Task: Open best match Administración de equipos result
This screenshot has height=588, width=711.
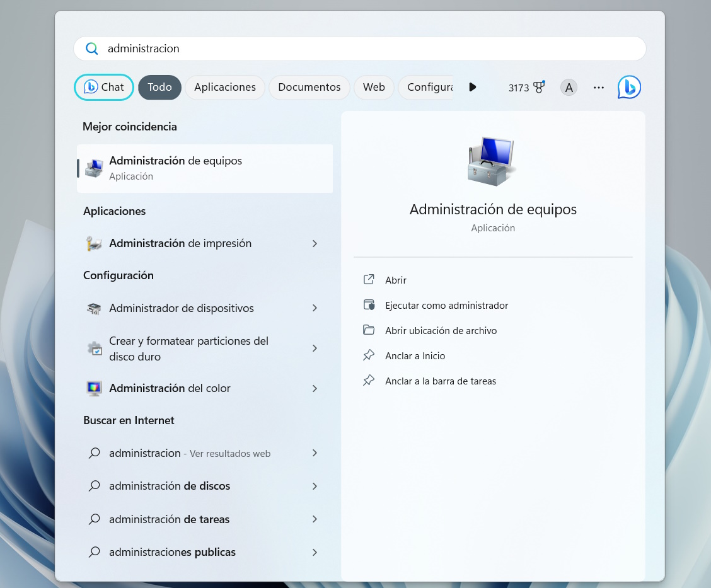Action: [x=205, y=169]
